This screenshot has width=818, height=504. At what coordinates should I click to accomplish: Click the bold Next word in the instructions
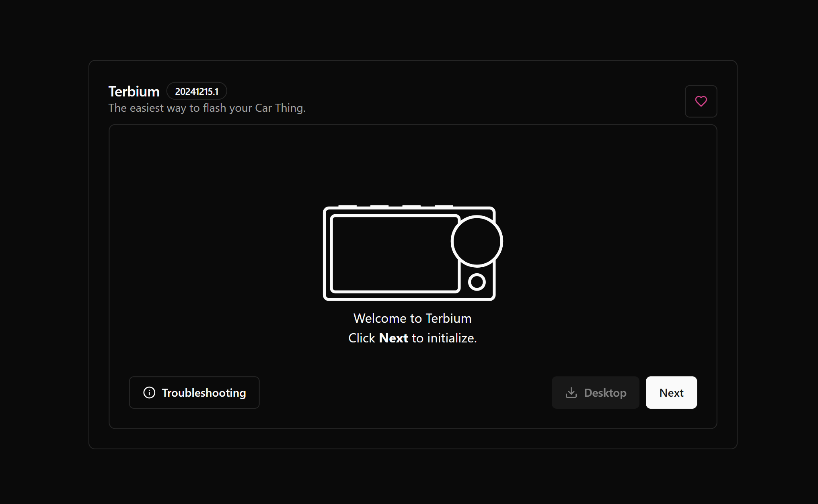[x=393, y=338]
